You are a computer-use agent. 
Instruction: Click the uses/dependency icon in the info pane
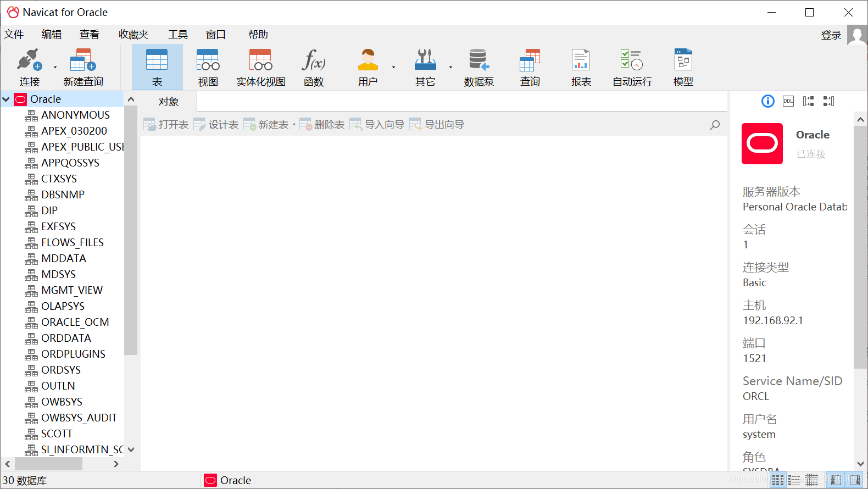tap(809, 101)
